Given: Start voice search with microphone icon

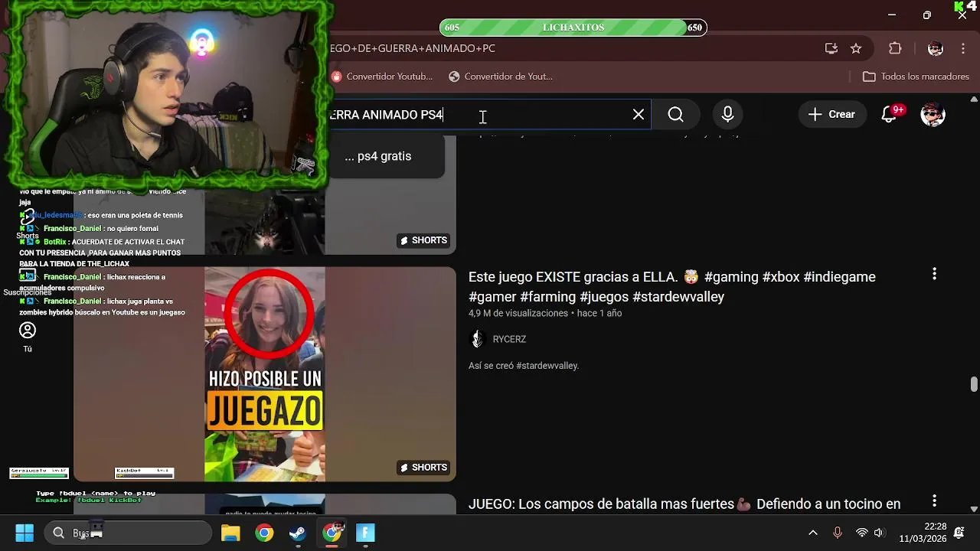Looking at the screenshot, I should point(728,114).
